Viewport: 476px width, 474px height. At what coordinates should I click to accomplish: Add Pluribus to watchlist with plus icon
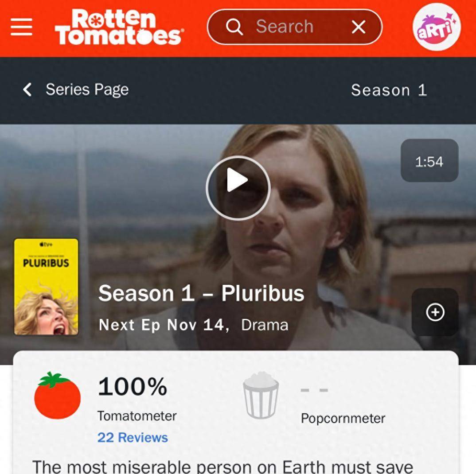(x=435, y=312)
